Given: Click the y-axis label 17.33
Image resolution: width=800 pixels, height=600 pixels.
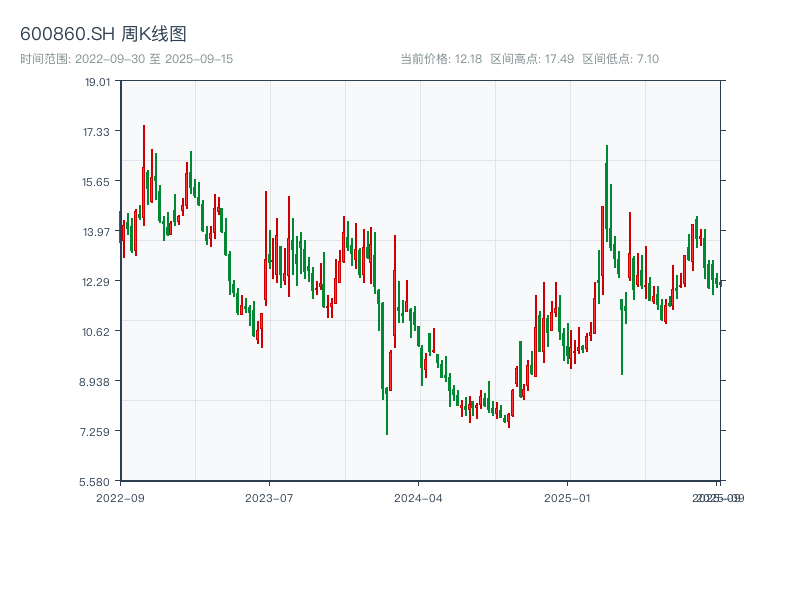Looking at the screenshot, I should tap(96, 132).
